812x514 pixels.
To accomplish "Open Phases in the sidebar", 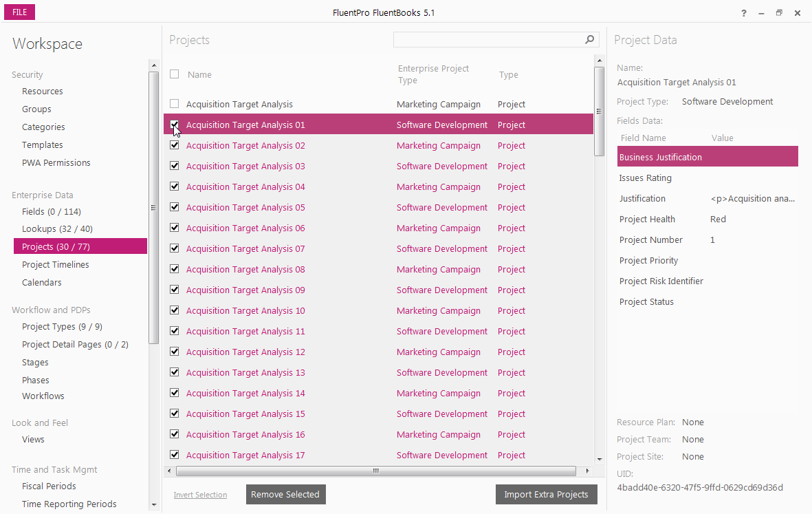I will (x=36, y=380).
